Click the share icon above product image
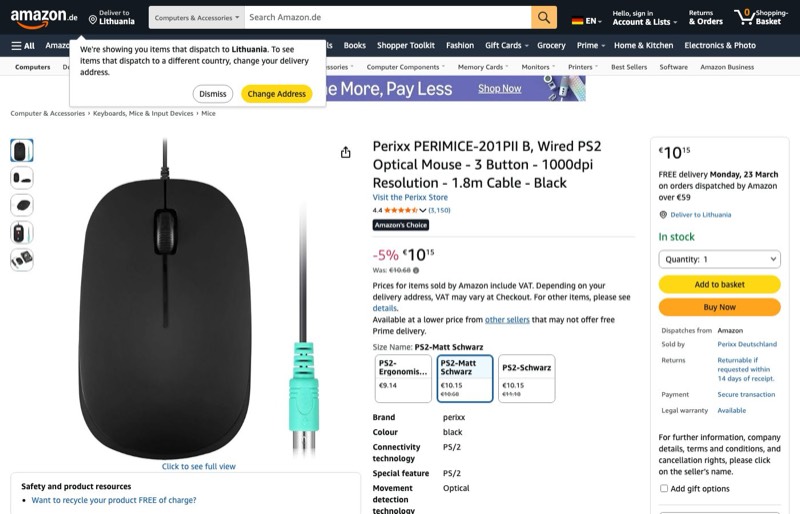The image size is (800, 514). pos(346,152)
